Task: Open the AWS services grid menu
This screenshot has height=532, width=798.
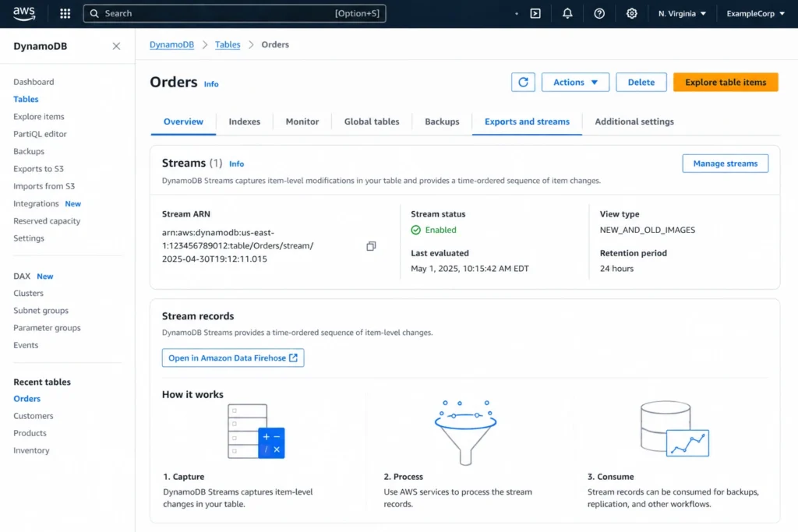Action: click(65, 12)
